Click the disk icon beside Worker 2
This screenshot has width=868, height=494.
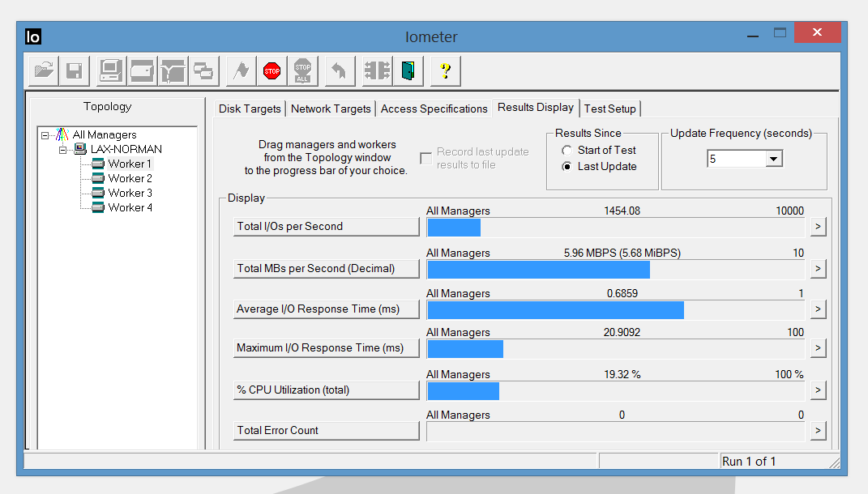click(98, 178)
